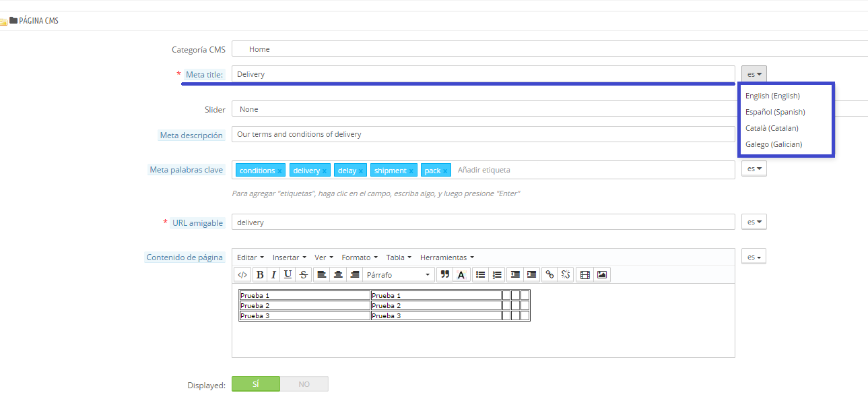The image size is (868, 397).
Task: Open the Párrafo format dropdown
Action: point(399,274)
